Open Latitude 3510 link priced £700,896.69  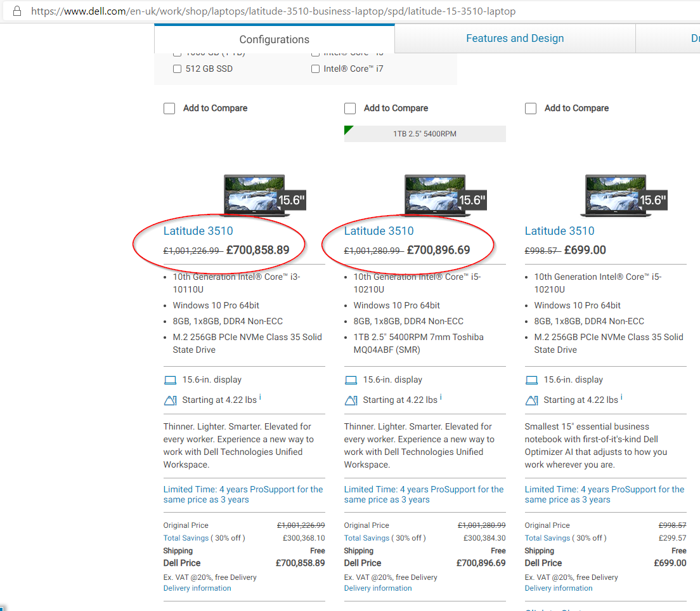[x=379, y=231]
